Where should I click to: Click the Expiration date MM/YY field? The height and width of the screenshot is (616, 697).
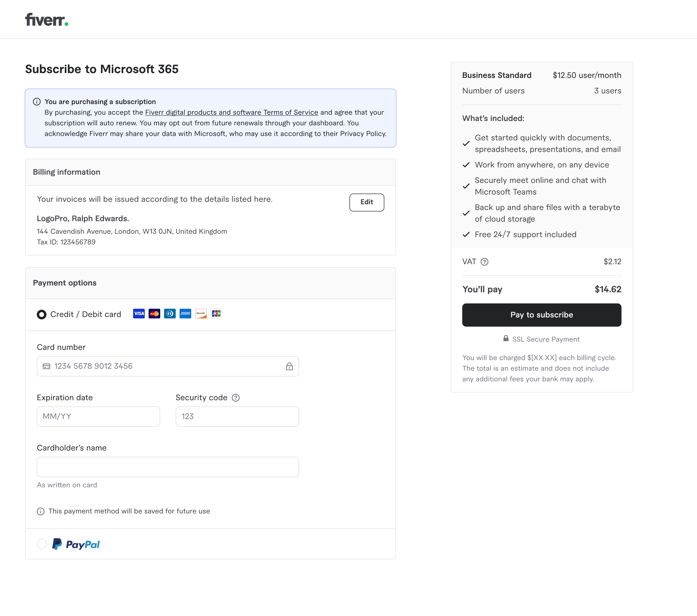click(x=98, y=417)
